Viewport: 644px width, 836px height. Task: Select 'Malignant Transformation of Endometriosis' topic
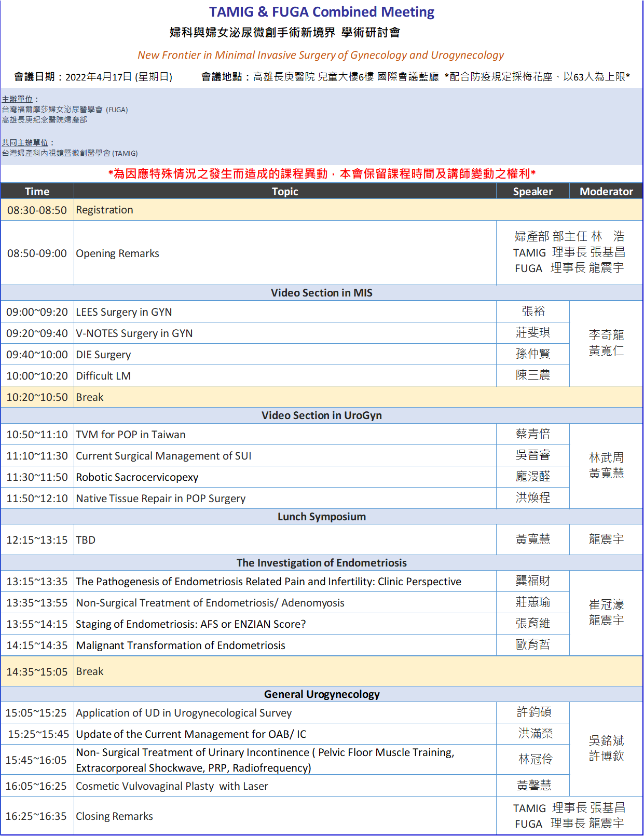180,645
